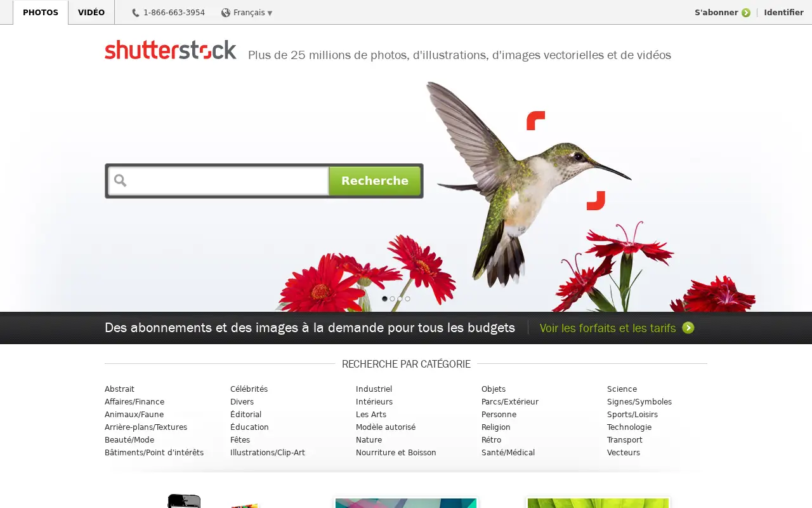Open the Animaux/Faune category
Image resolution: width=812 pixels, height=508 pixels.
[x=134, y=415]
